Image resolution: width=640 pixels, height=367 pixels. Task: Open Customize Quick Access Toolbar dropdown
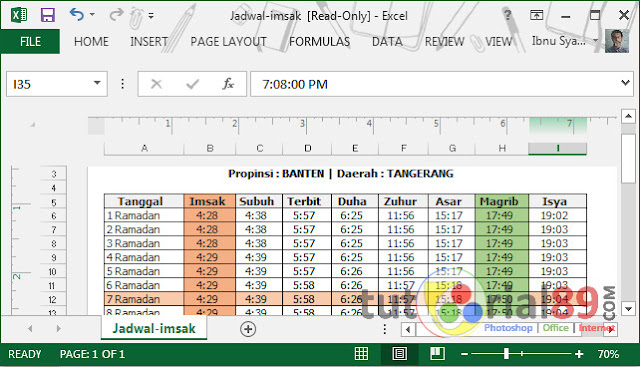[151, 16]
